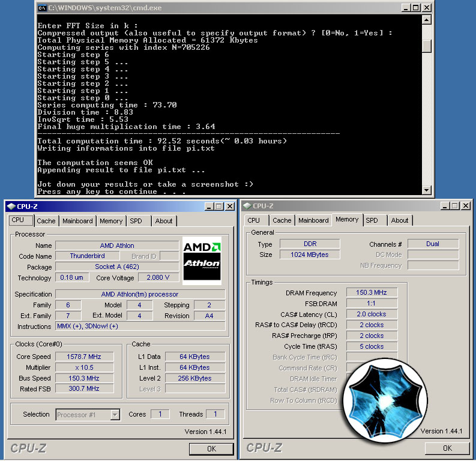Maximize the cmd.exe window
This screenshot has height=461, width=476.
click(415, 8)
